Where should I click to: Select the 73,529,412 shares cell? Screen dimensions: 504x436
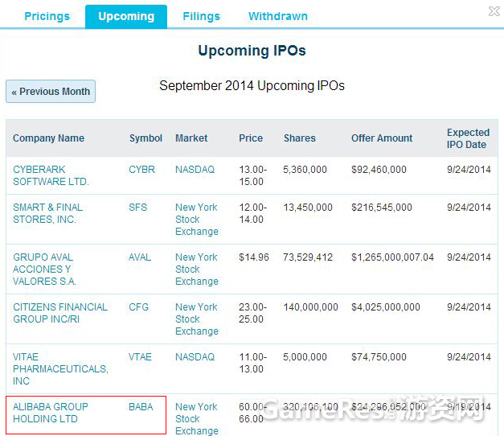(308, 257)
